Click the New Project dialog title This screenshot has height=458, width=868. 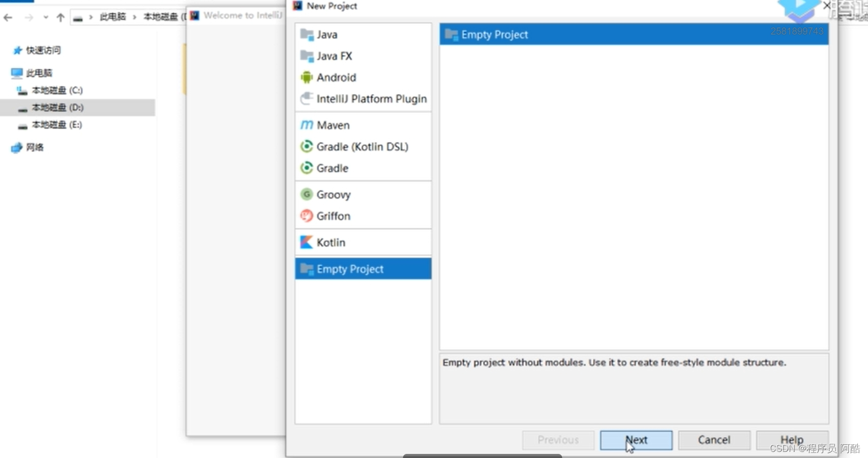[x=332, y=6]
